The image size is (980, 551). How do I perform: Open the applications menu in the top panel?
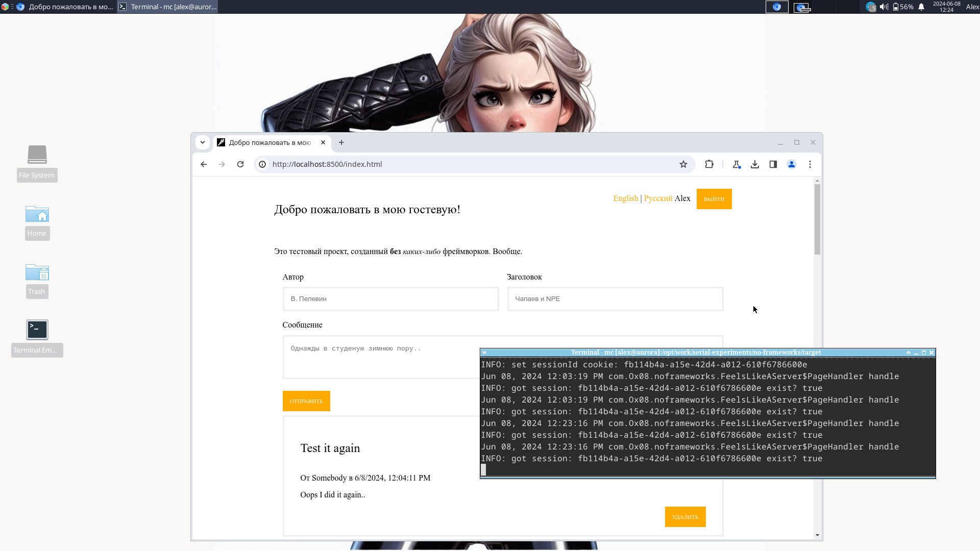coord(5,7)
